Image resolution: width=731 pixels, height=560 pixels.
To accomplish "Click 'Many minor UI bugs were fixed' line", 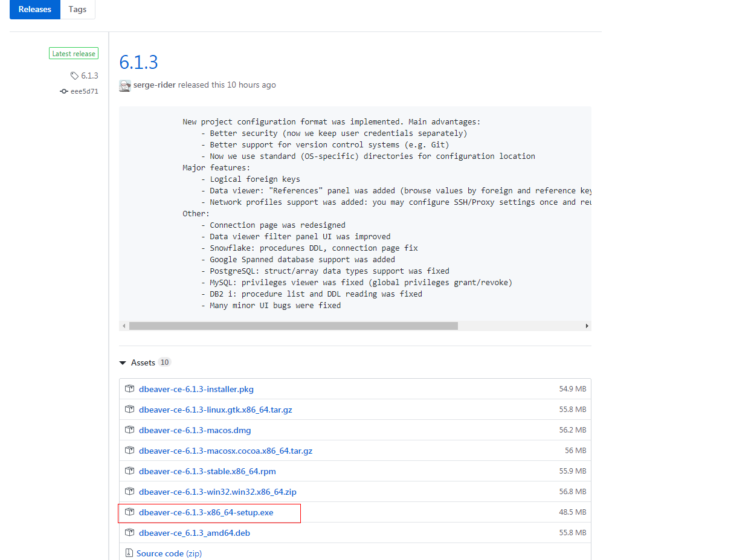I will (x=271, y=305).
